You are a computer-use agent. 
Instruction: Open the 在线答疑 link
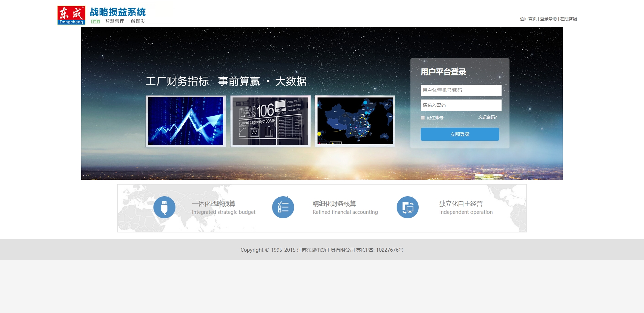pyautogui.click(x=569, y=19)
